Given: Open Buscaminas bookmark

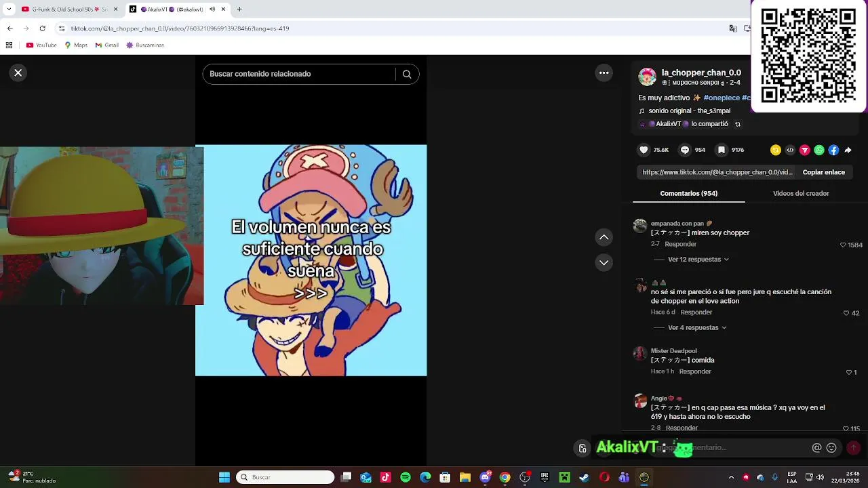Looking at the screenshot, I should point(145,45).
